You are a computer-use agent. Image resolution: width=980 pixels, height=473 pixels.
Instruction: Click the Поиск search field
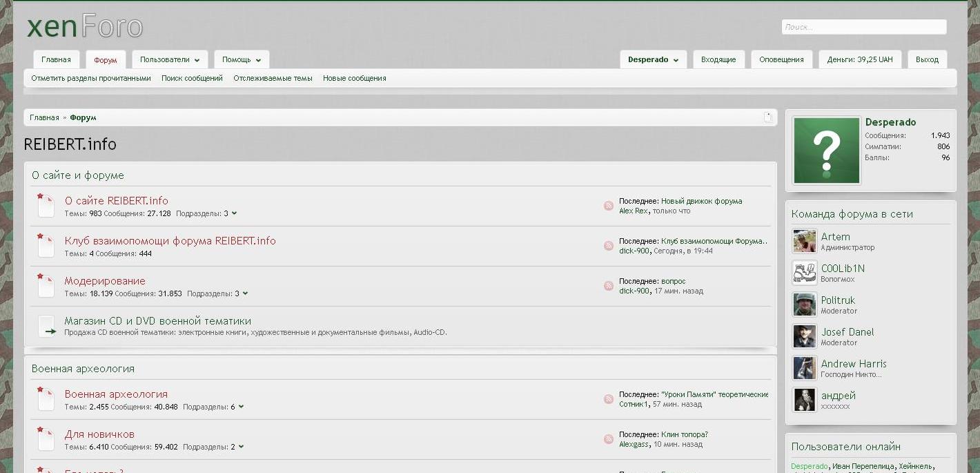pos(864,27)
